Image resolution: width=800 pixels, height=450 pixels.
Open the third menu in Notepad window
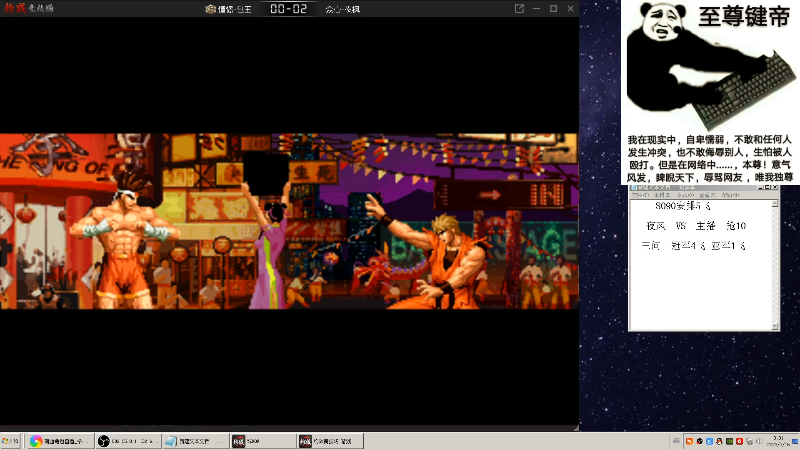685,195
